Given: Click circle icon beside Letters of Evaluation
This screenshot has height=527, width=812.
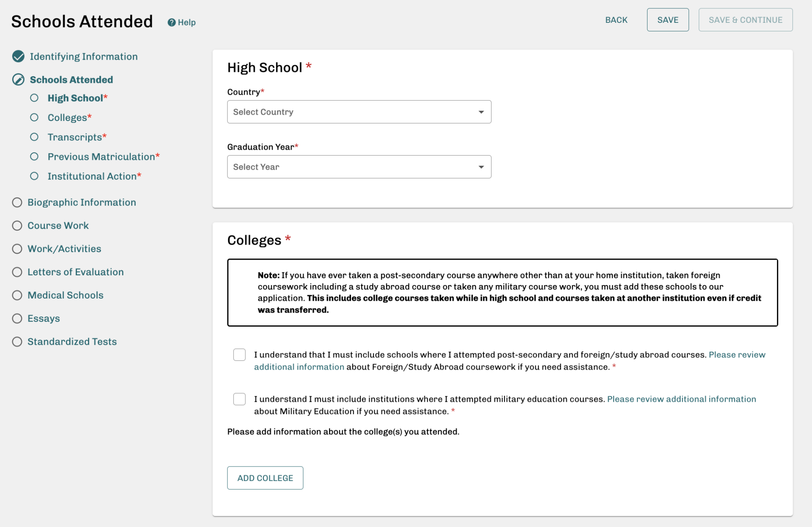Looking at the screenshot, I should [17, 272].
